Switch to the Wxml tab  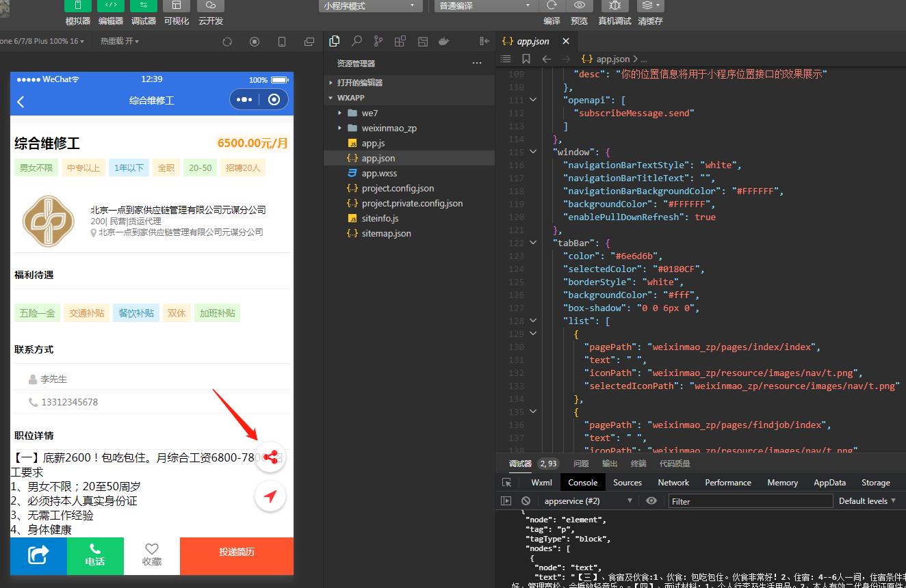tap(541, 482)
